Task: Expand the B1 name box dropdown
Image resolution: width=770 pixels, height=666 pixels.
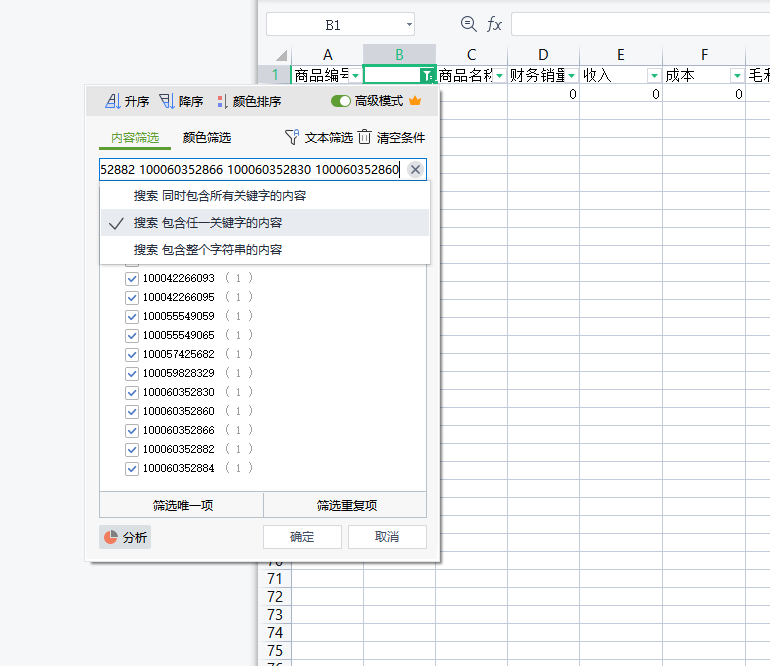Action: (x=408, y=25)
